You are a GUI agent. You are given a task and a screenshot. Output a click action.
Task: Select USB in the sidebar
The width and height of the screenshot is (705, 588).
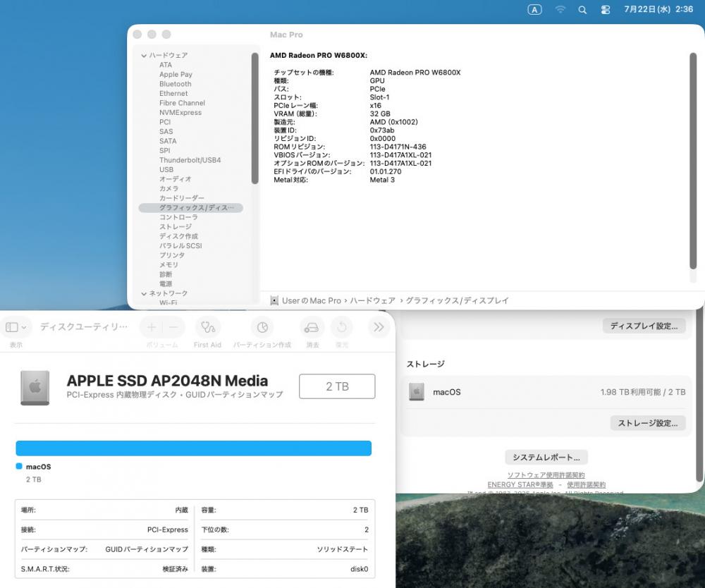(x=166, y=169)
